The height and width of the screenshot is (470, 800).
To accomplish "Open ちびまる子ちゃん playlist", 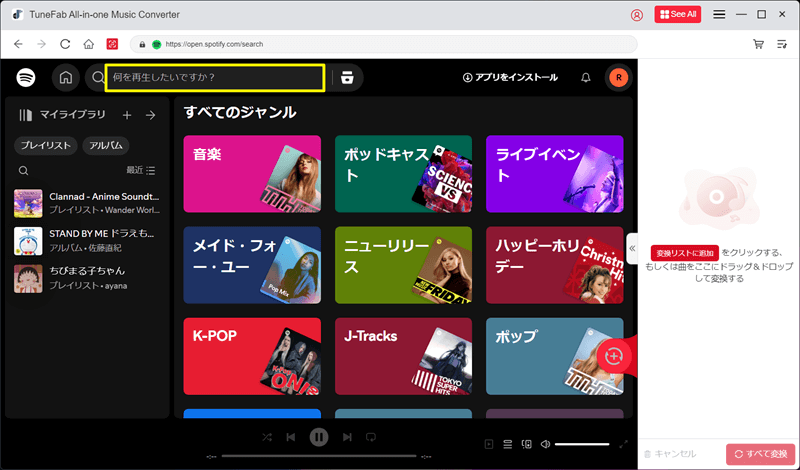I will click(x=87, y=278).
